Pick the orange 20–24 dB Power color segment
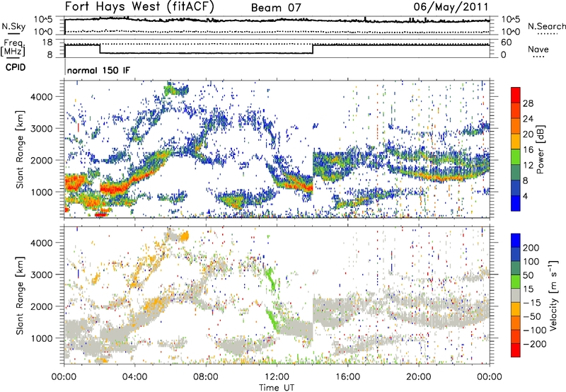Viewport: 566px width, 392px height. pos(516,126)
